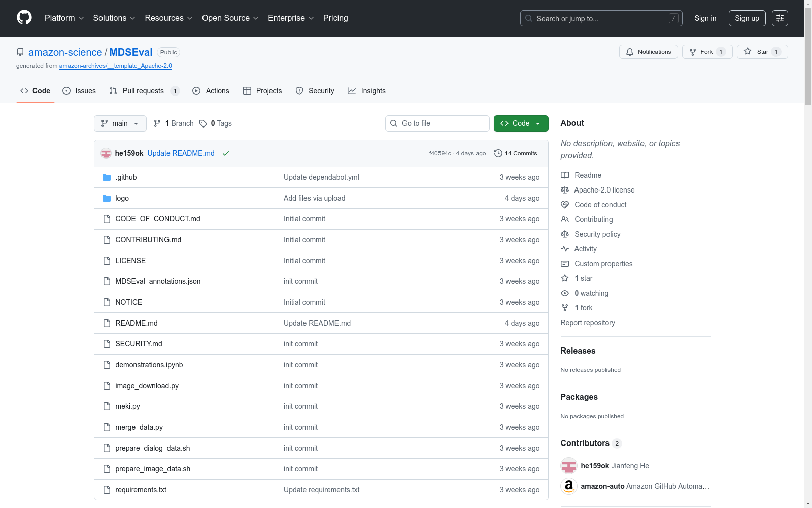Expand the Platform menu
Viewport: 812px width, 508px height.
point(64,18)
